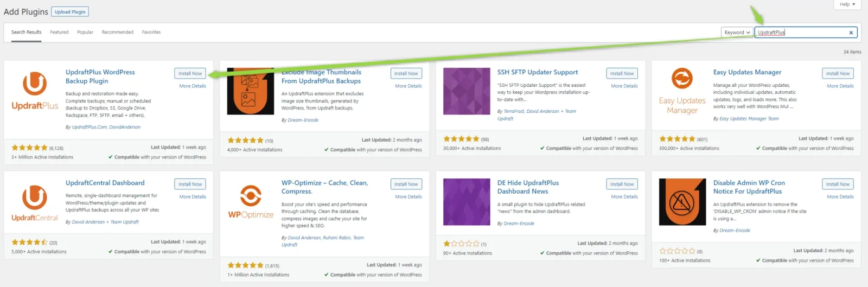
Task: Click the SSH SFTP Updater Support icon
Action: tap(467, 91)
